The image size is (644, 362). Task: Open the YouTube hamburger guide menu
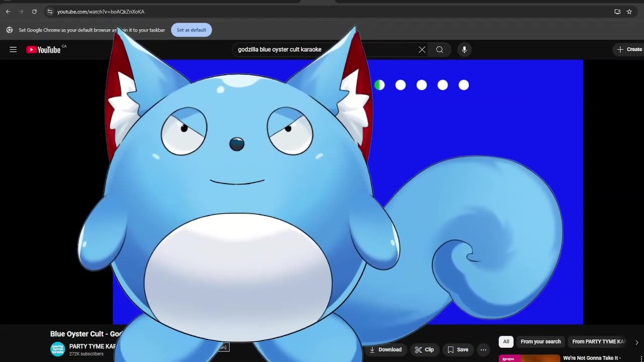pos(13,49)
